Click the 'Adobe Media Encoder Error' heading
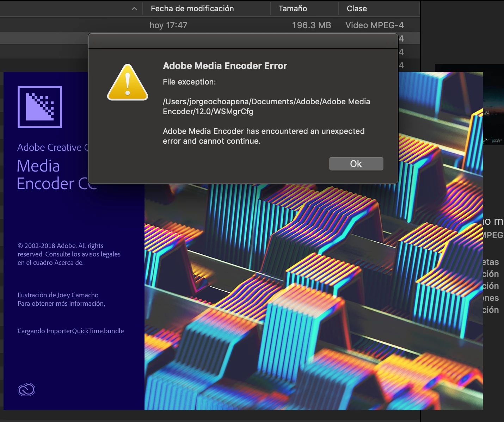 [x=225, y=66]
